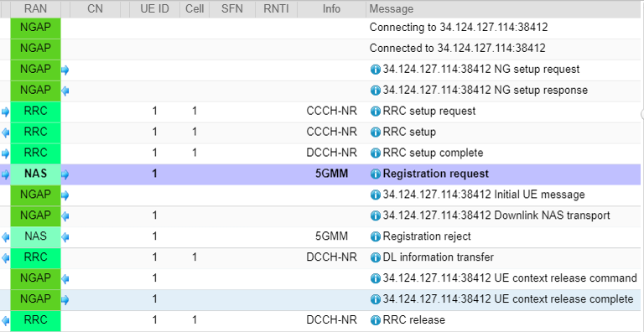Select the Registration request NAS row
Screen dimensions: 644x332
(320, 174)
